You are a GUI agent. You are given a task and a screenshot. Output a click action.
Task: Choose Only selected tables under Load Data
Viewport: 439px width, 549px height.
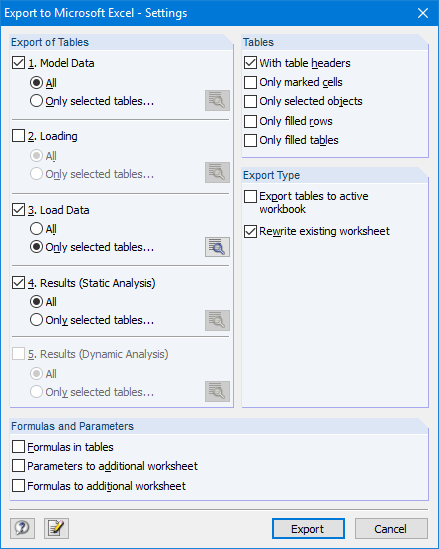36,247
